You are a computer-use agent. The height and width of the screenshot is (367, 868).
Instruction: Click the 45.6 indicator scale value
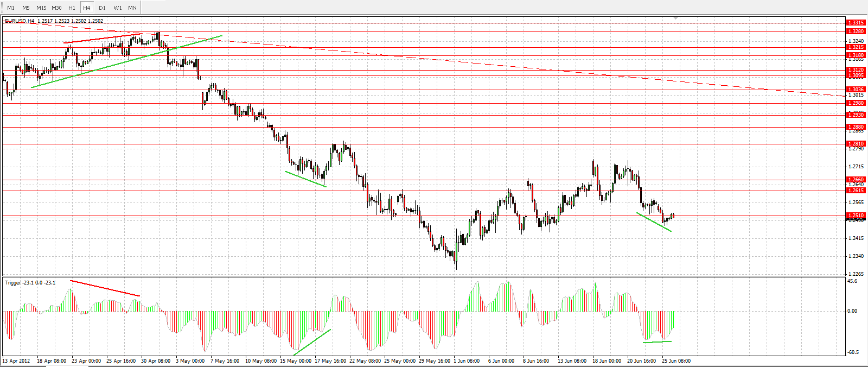pos(852,281)
